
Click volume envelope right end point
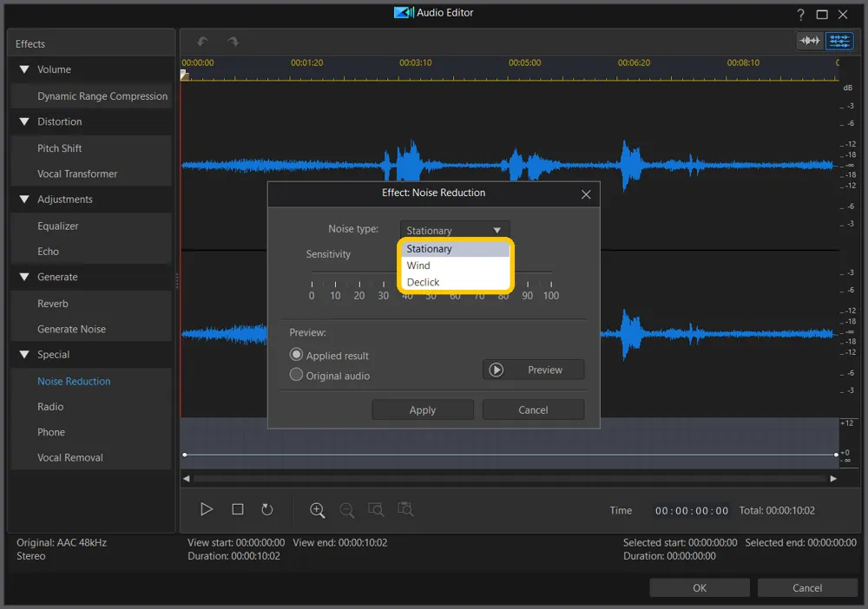836,455
